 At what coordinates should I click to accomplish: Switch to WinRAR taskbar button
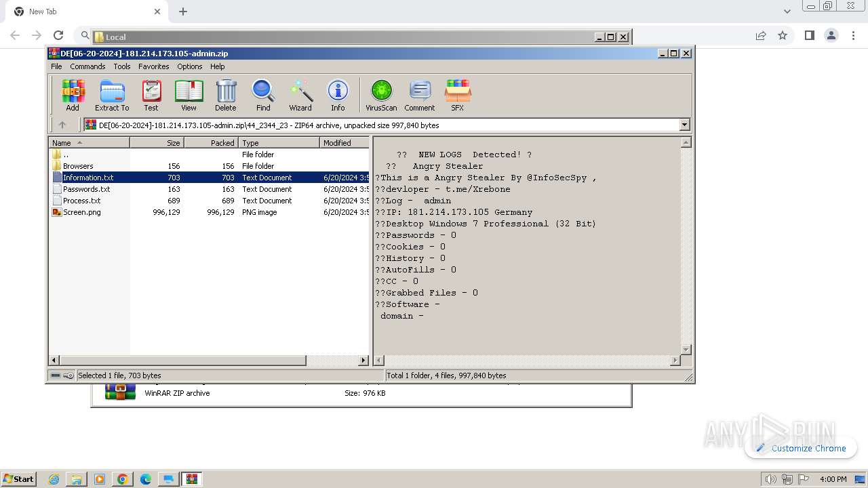(x=192, y=479)
